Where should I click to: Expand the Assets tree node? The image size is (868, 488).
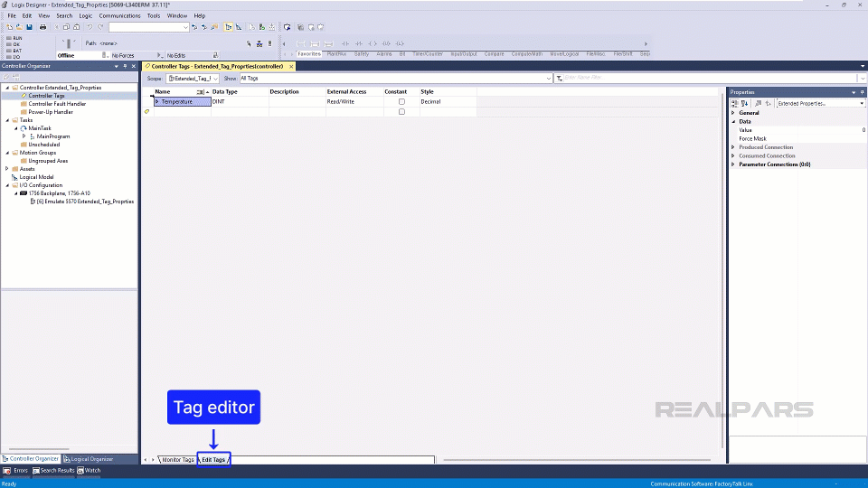tap(7, 169)
